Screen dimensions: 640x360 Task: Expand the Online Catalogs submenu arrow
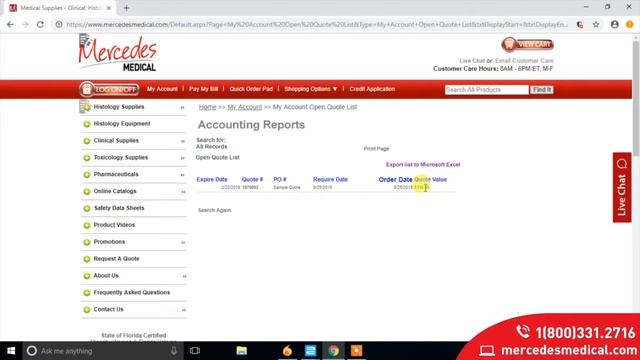coord(183,192)
